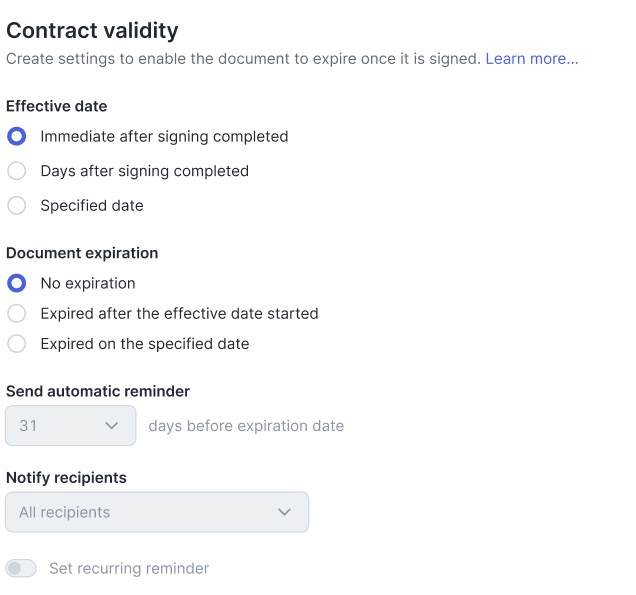Click the chevron icon beside 31 days

coord(112,426)
